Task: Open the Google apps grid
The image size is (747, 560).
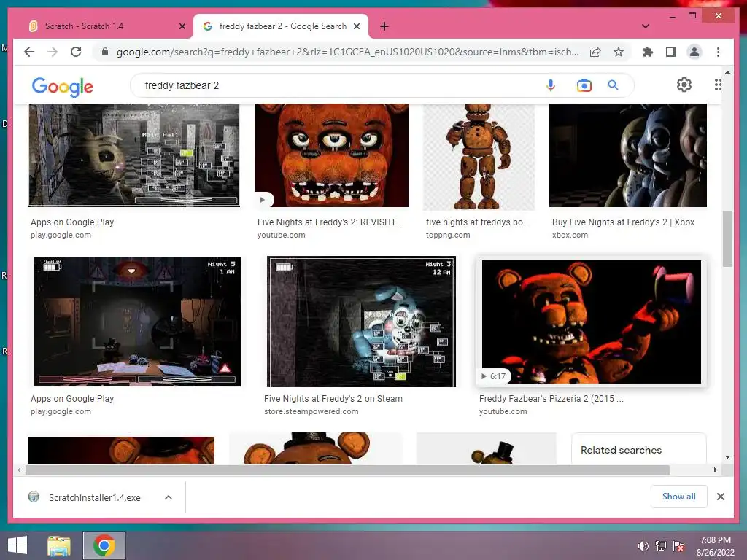Action: [x=718, y=85]
